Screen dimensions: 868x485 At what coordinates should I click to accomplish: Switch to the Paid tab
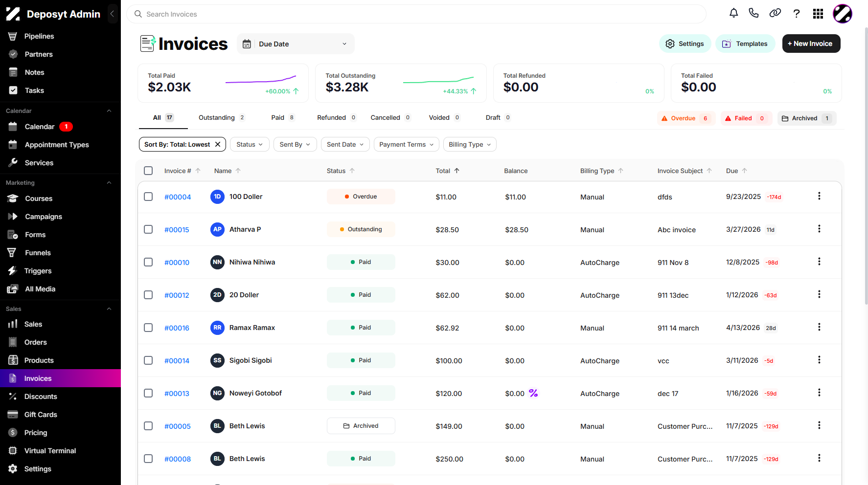point(283,118)
